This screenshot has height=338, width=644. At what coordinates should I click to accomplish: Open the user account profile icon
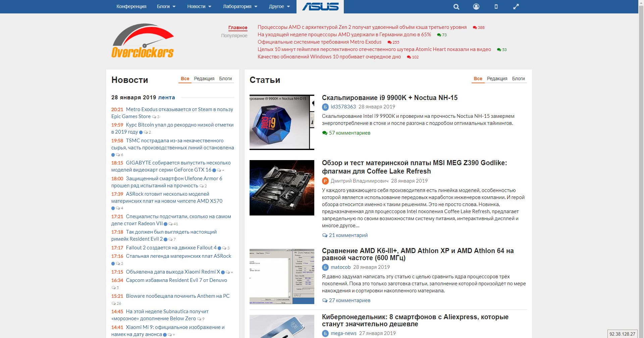pyautogui.click(x=476, y=7)
